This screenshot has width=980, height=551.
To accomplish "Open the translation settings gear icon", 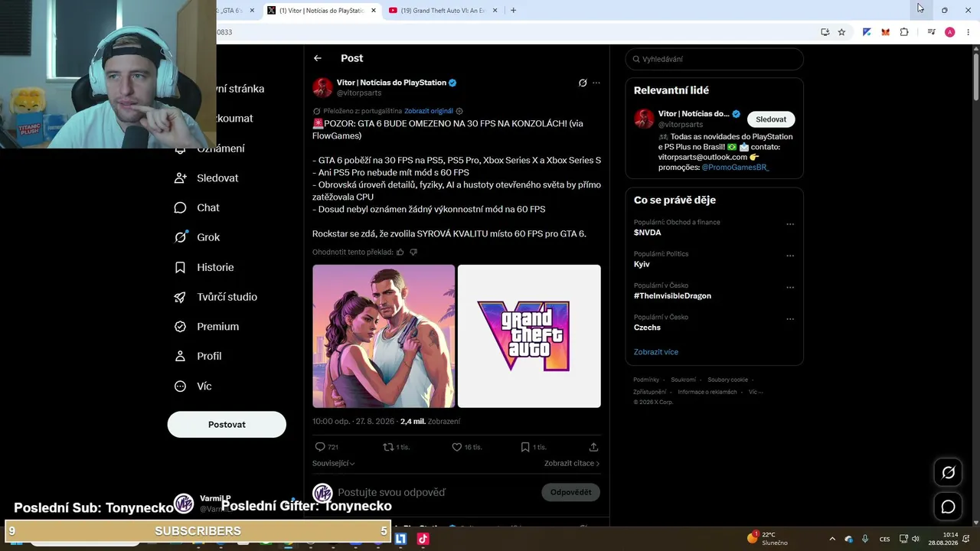I will coord(459,111).
